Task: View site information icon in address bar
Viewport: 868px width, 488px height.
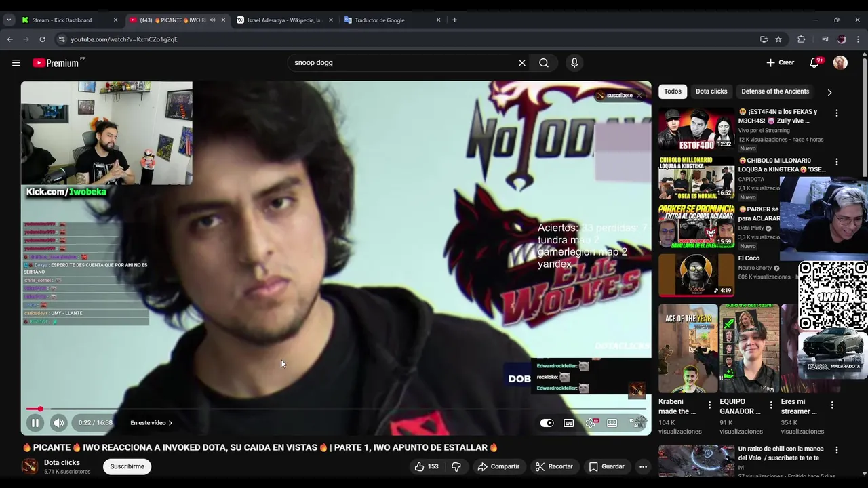Action: click(x=62, y=39)
